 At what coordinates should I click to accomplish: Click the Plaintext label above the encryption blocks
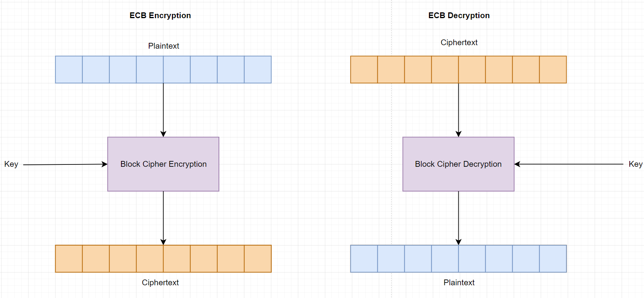[163, 46]
